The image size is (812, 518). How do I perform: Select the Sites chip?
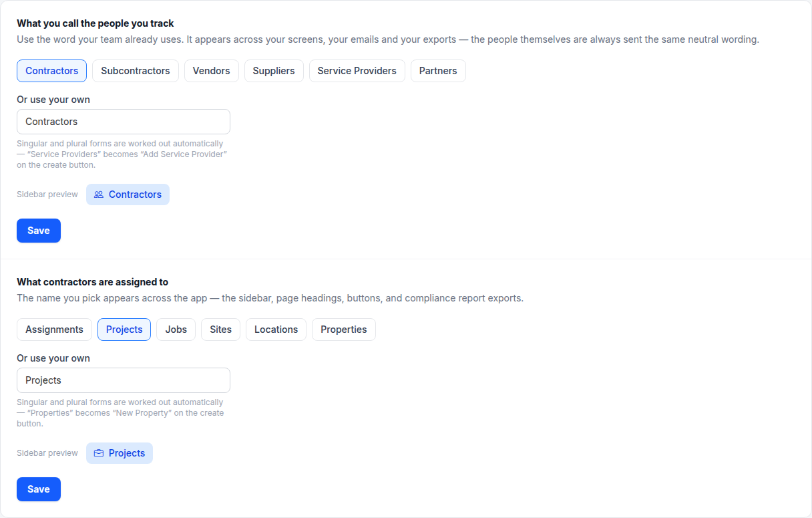(x=220, y=330)
